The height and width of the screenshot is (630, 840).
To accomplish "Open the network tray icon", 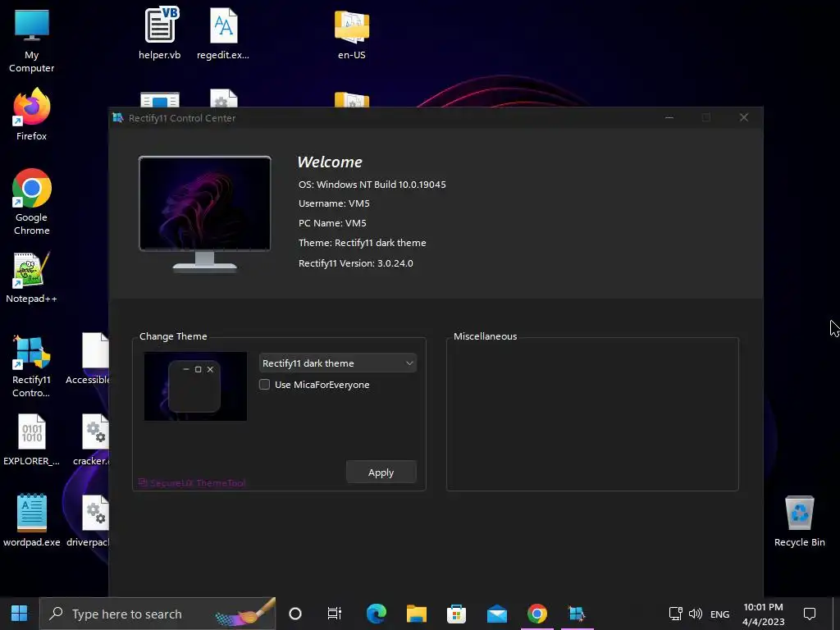I will point(675,614).
